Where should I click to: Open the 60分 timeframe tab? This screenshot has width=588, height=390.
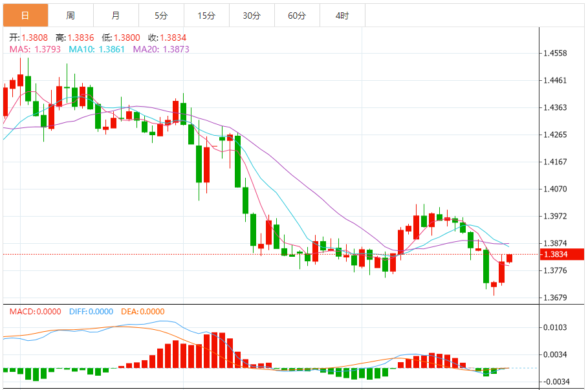[x=297, y=16]
